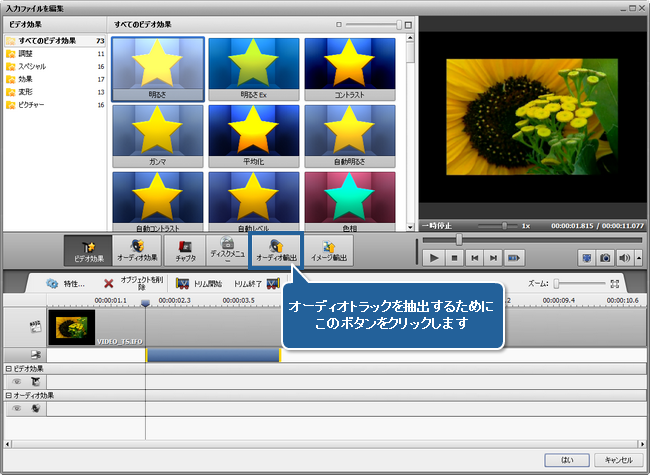Click the イメージ輸出 export icon
This screenshot has width=650, height=475.
click(327, 250)
